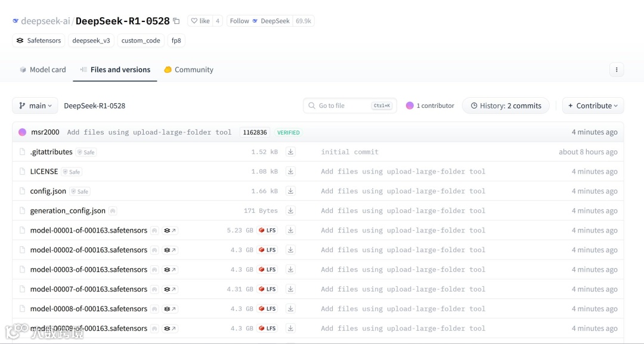Select the Safetensors tag
644x344 pixels.
39,41
